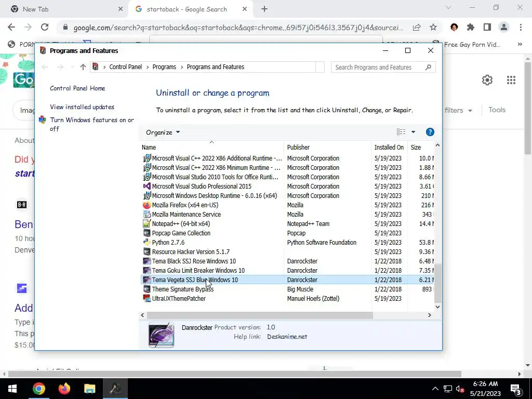
Task: Click Control Panel in the breadcrumb path
Action: 126,67
